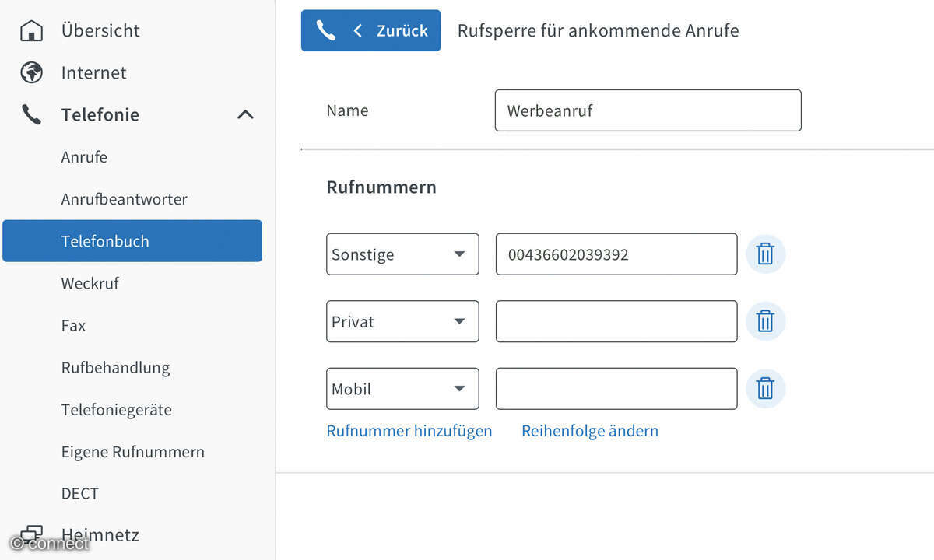Click the Rufnummern section heading
Screen dimensions: 934x560
(381, 187)
